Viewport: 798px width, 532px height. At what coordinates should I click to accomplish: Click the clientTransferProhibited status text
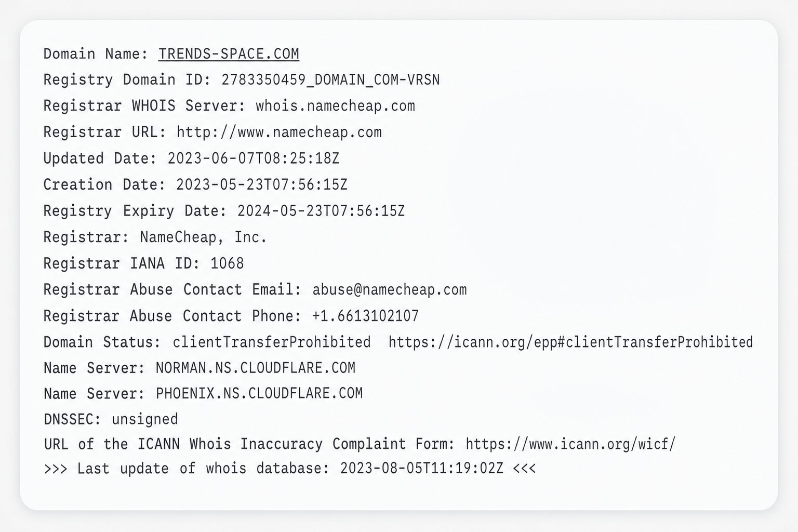point(272,342)
